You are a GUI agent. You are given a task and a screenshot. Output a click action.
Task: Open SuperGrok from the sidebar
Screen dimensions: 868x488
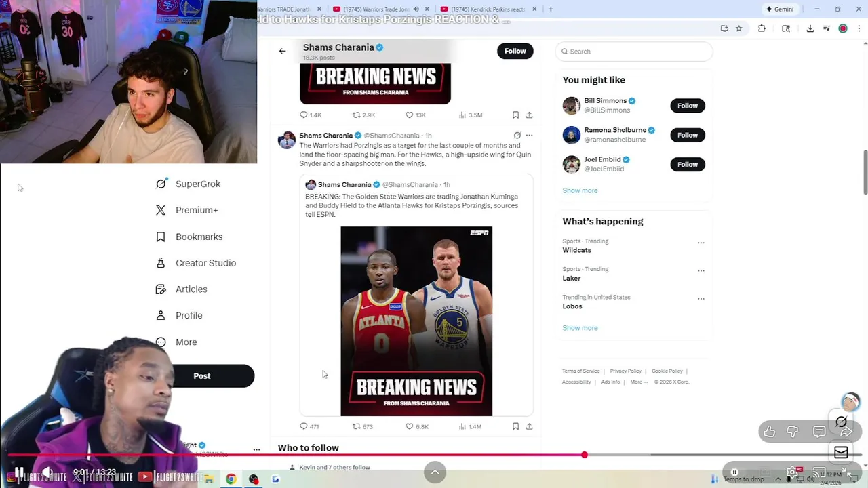coord(188,184)
